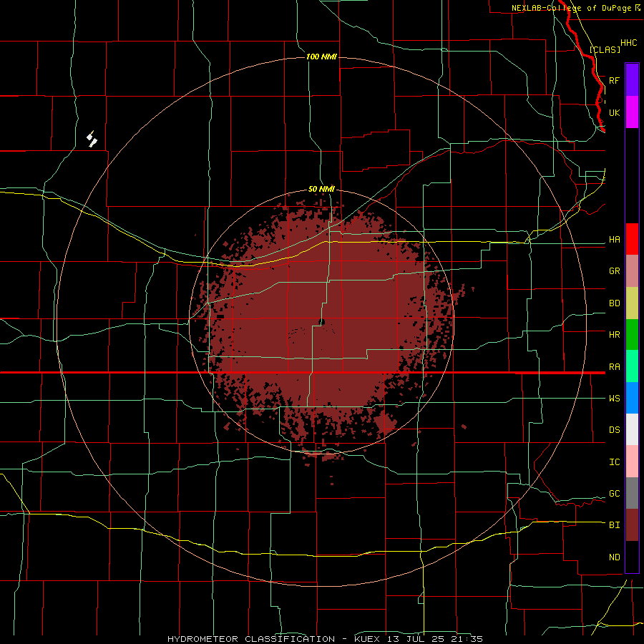Click the UK magenta legend color block

tap(632, 112)
